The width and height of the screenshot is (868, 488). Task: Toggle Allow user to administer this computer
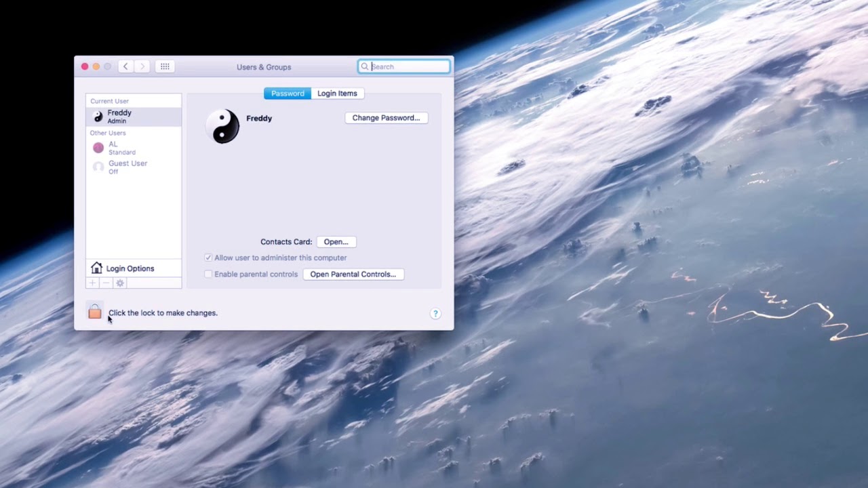click(x=208, y=258)
